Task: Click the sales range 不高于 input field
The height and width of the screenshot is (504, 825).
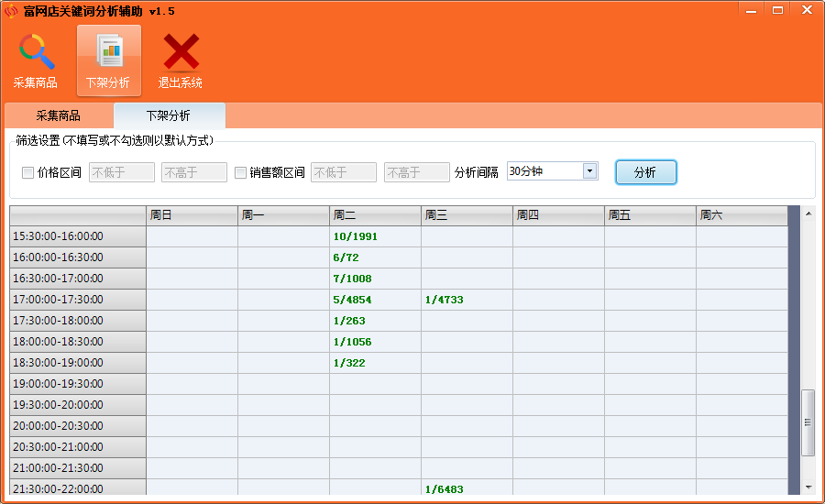Action: point(416,172)
